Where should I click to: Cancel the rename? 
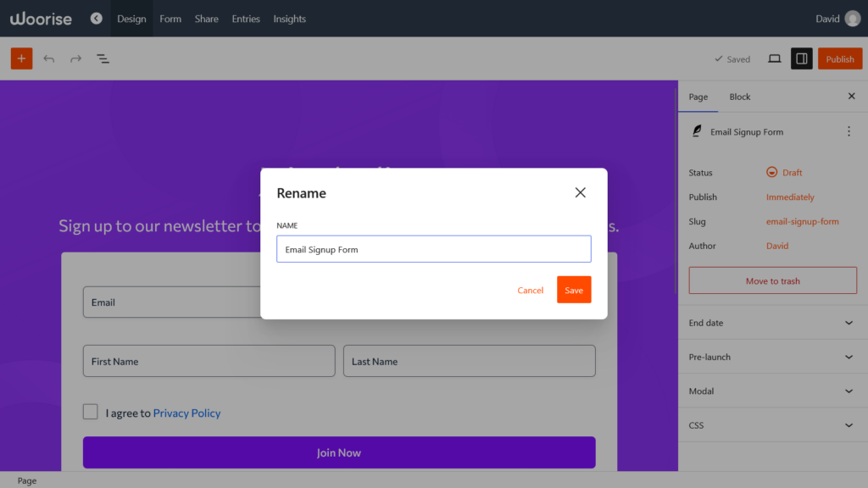(x=531, y=290)
